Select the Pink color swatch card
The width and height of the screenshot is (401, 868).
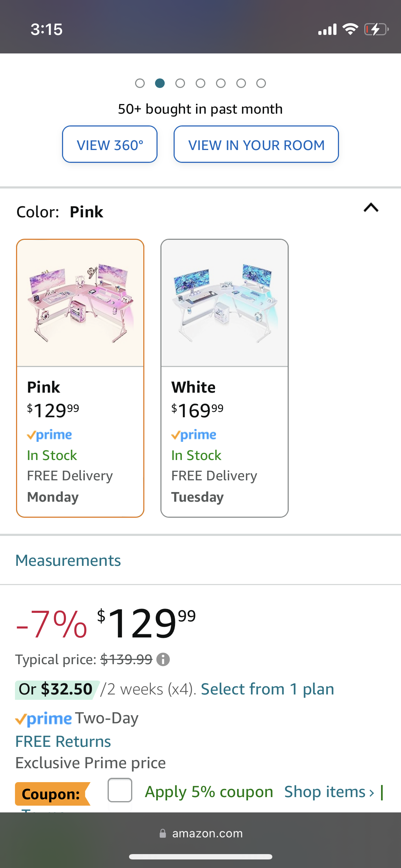coord(80,378)
